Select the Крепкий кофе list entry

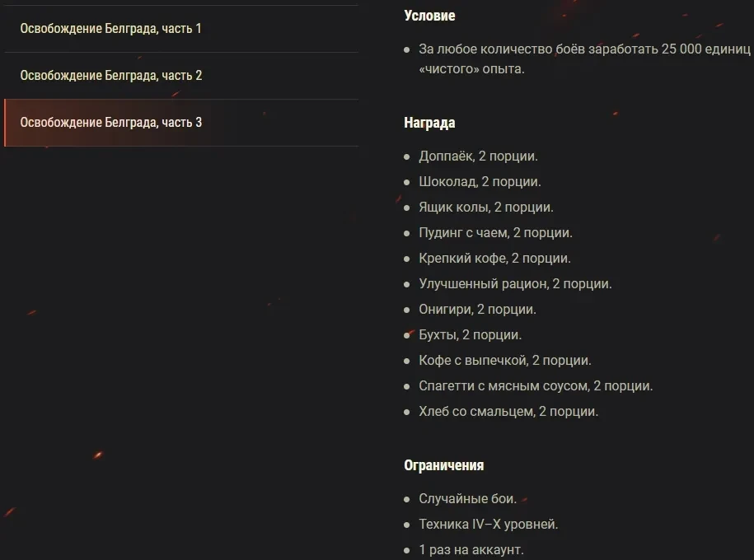pyautogui.click(x=494, y=258)
